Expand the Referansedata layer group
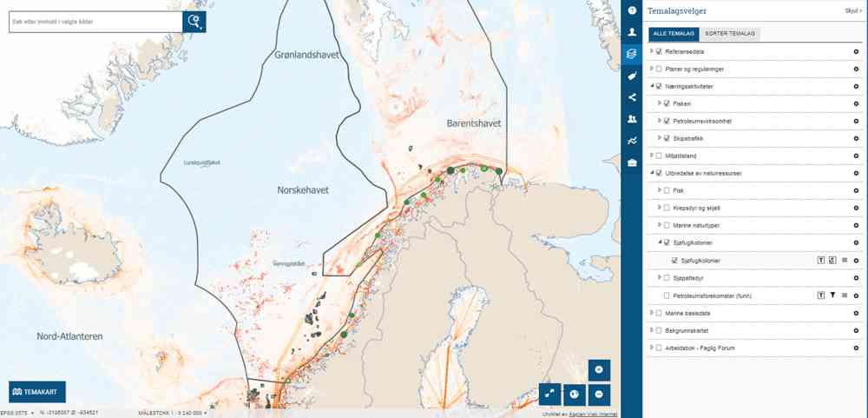This screenshot has width=868, height=418. pos(651,52)
